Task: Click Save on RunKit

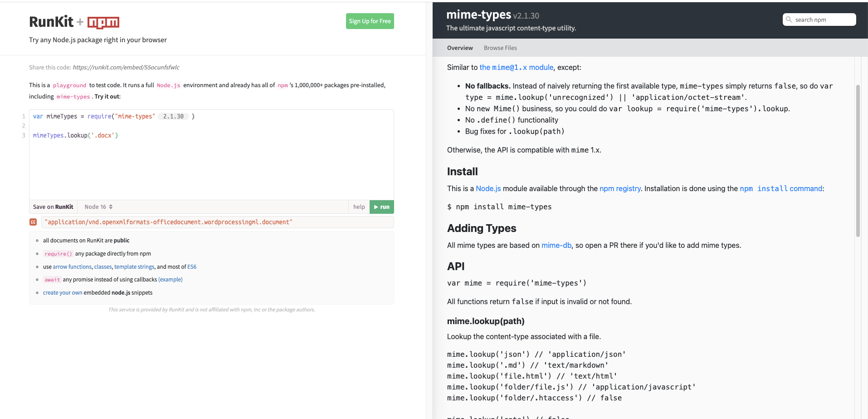Action: click(53, 207)
